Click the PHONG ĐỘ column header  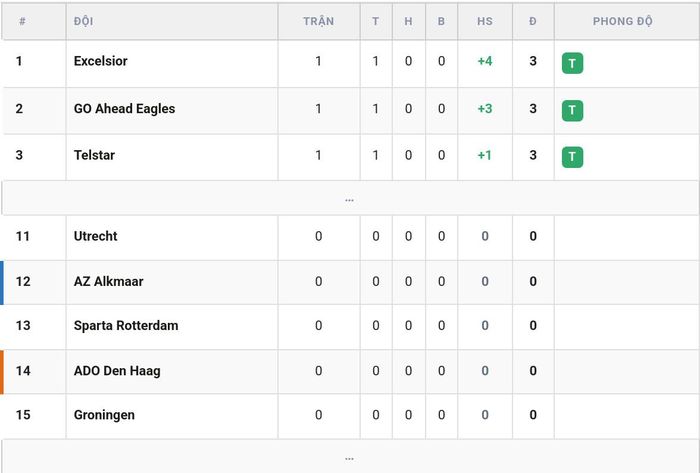click(623, 21)
